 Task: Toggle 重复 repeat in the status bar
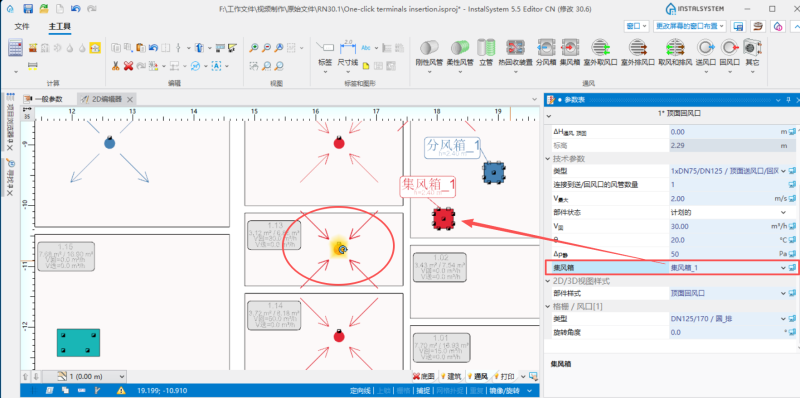(476, 391)
